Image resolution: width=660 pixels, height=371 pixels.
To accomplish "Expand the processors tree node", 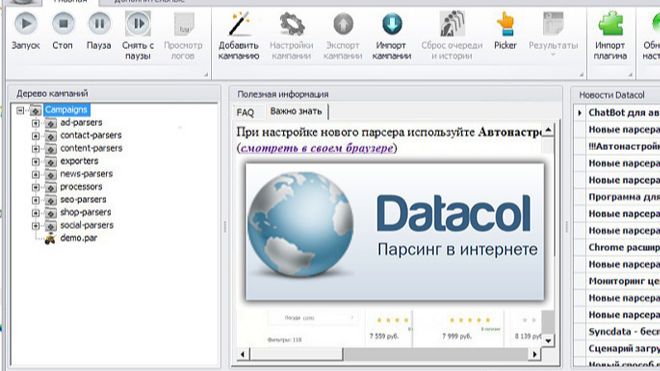I will pyautogui.click(x=36, y=187).
